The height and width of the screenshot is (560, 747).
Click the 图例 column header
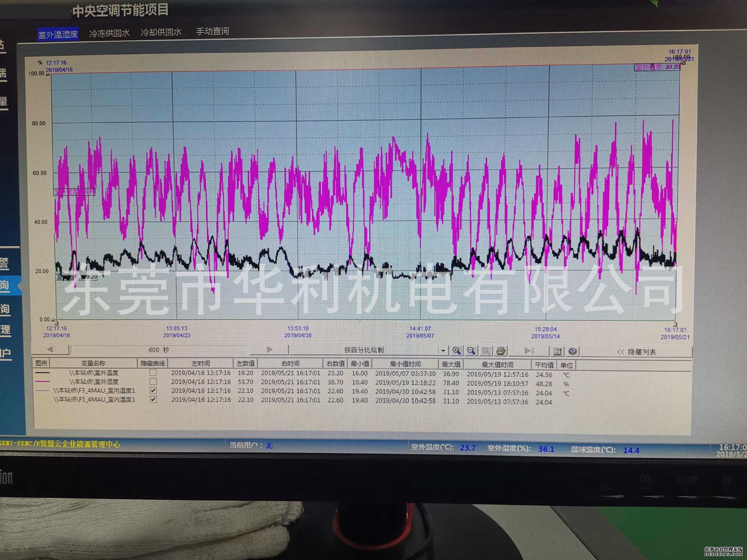pos(41,363)
